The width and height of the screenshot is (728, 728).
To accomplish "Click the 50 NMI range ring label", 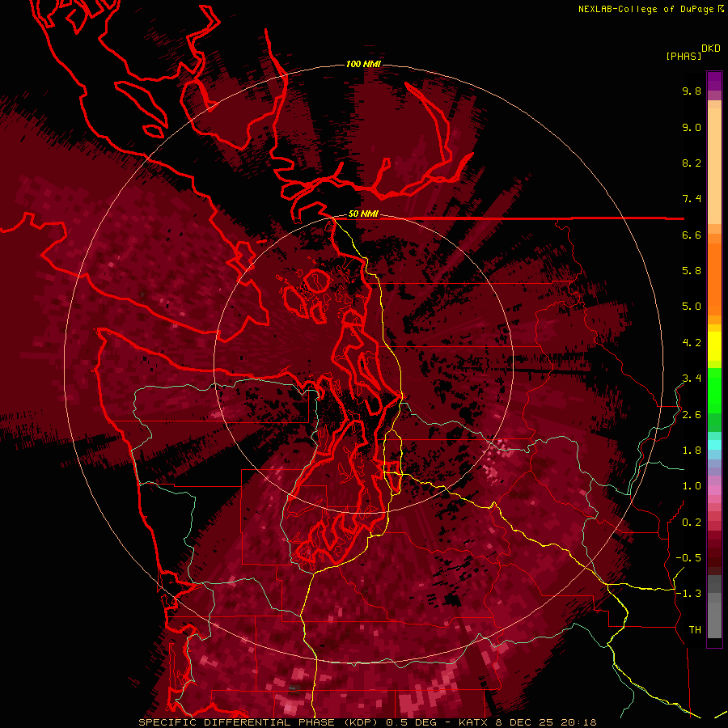I will (363, 214).
